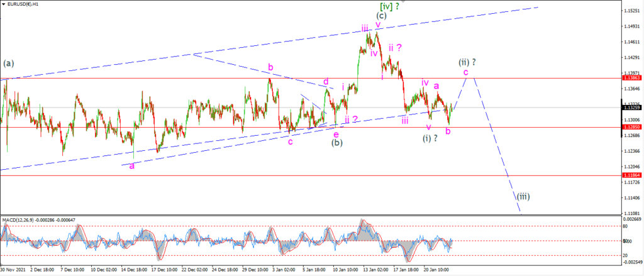The width and height of the screenshot is (644, 276).
Task: Select the green [iv] ? wave label
Action: point(389,5)
